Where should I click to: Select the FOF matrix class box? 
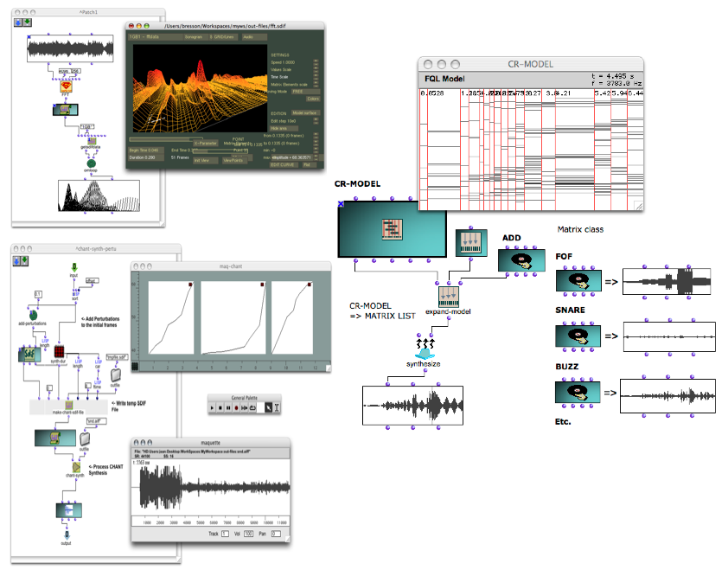pos(578,280)
